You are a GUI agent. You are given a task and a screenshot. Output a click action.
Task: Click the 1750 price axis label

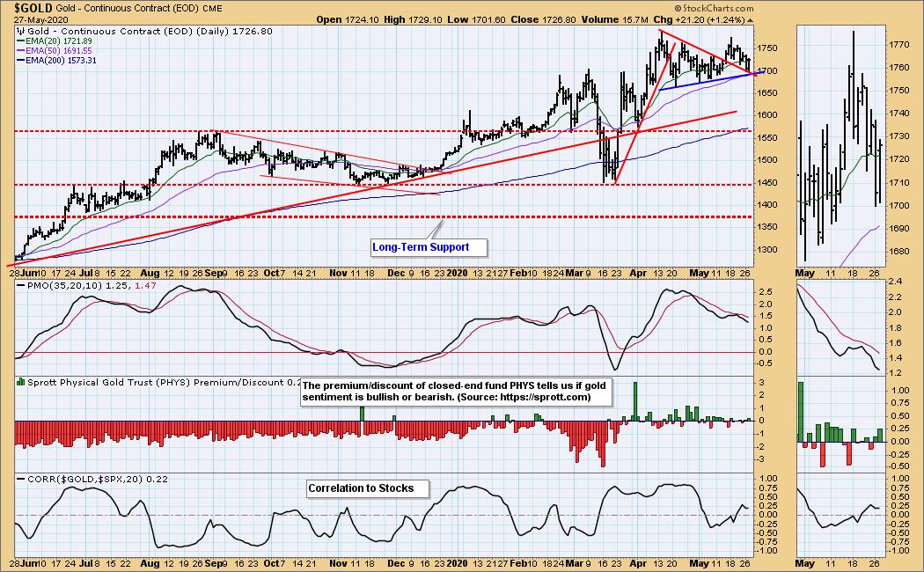coord(767,48)
